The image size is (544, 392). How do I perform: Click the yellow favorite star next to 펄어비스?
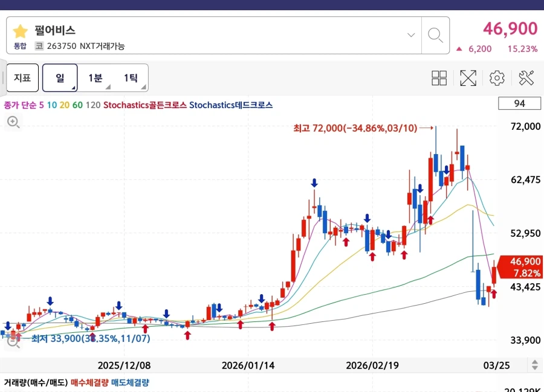tap(20, 31)
